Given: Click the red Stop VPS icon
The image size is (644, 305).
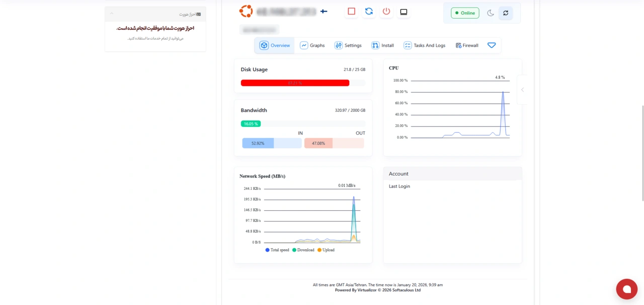Looking at the screenshot, I should 352,12.
